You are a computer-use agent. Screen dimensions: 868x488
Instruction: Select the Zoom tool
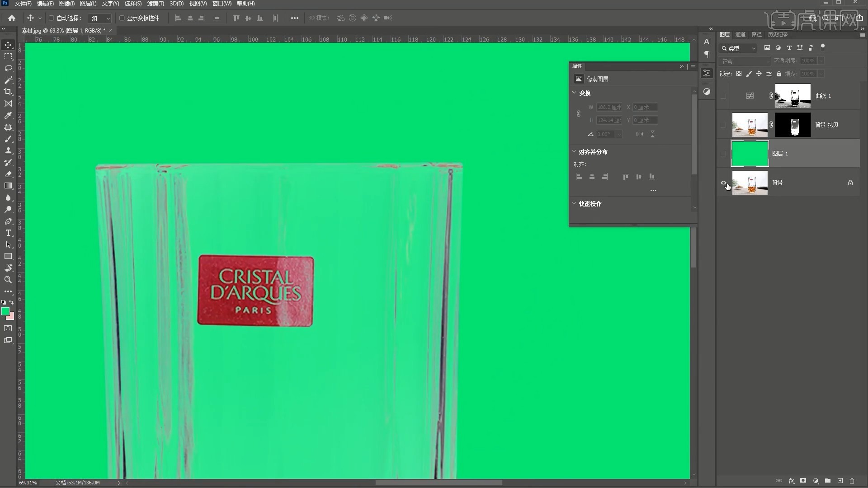(x=8, y=280)
